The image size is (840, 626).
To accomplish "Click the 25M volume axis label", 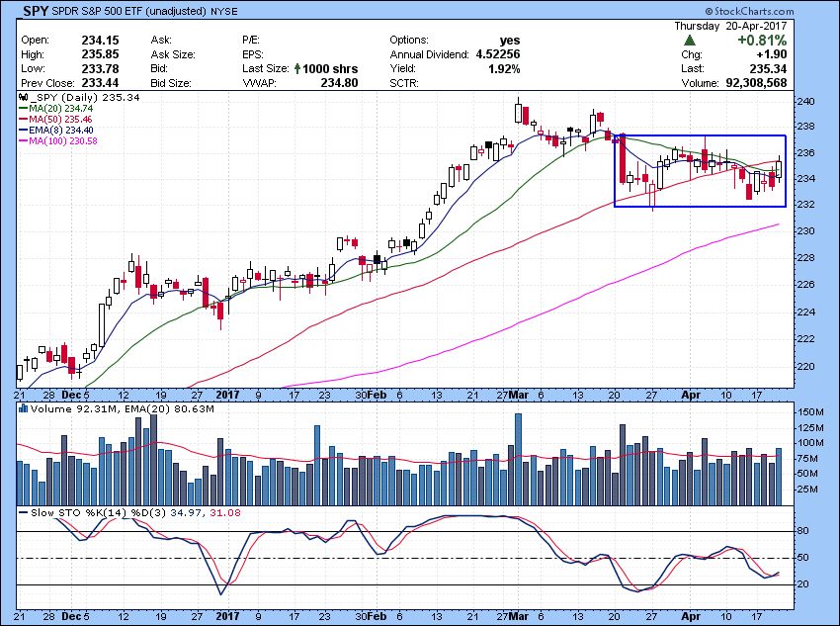I will (x=807, y=490).
